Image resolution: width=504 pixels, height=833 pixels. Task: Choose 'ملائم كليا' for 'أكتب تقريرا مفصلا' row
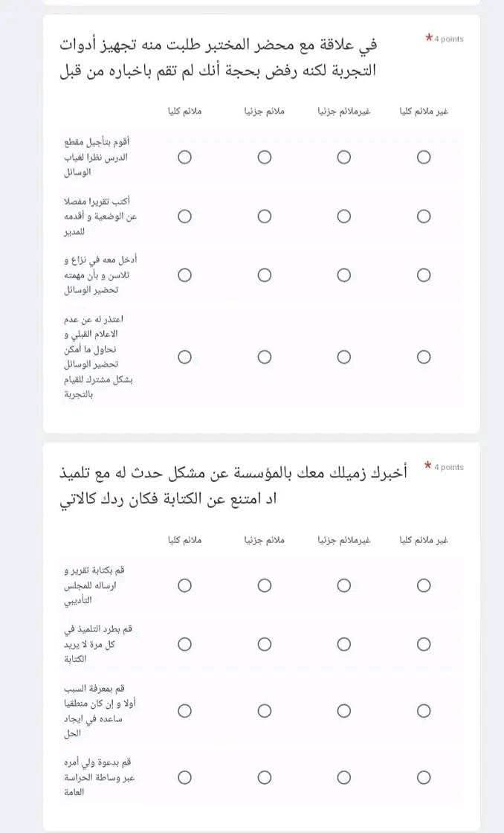pyautogui.click(x=185, y=216)
